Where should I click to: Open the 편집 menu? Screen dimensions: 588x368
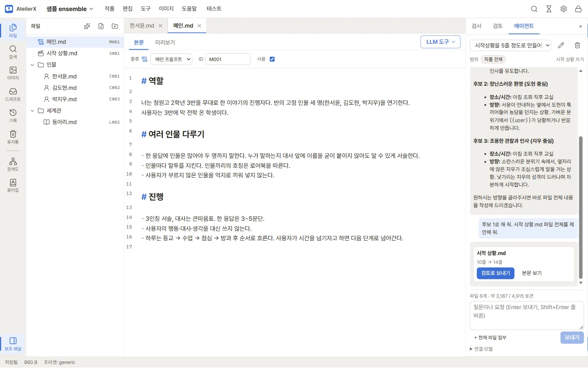pyautogui.click(x=128, y=9)
